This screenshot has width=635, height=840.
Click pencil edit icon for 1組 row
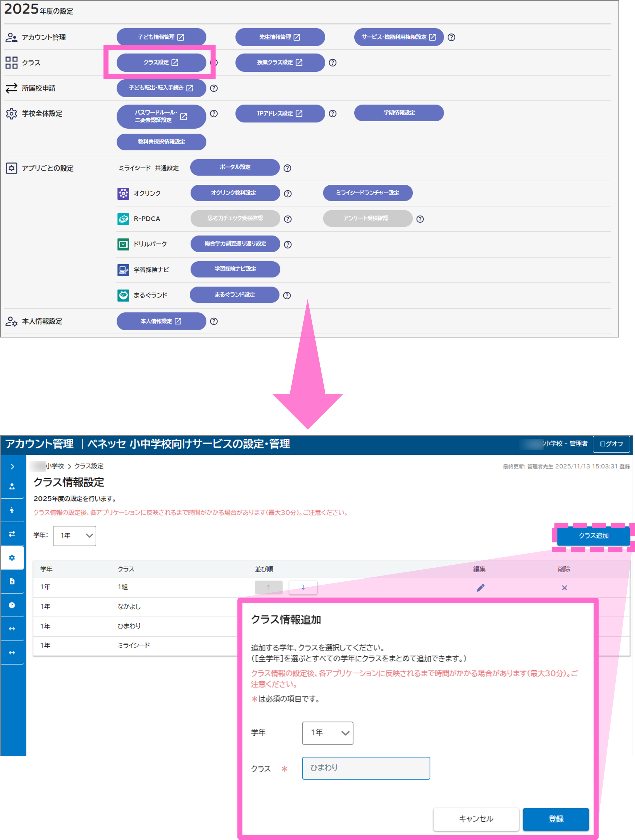point(480,588)
